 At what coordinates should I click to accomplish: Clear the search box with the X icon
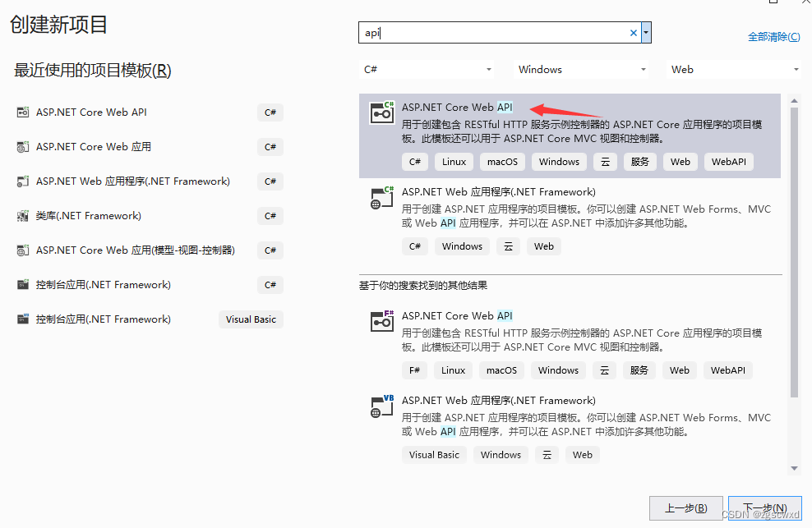(634, 33)
